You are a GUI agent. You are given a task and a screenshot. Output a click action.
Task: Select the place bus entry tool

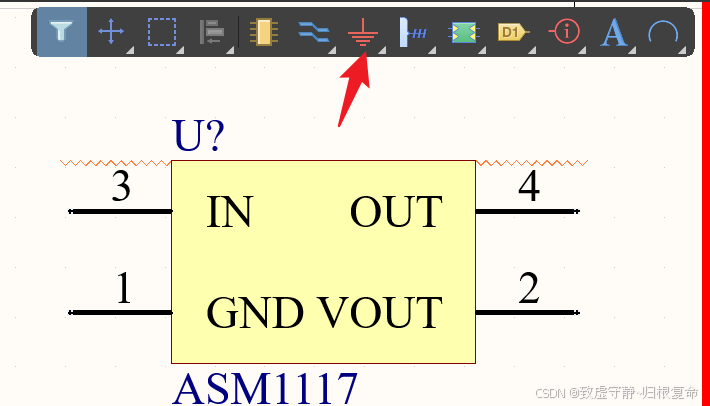point(413,32)
